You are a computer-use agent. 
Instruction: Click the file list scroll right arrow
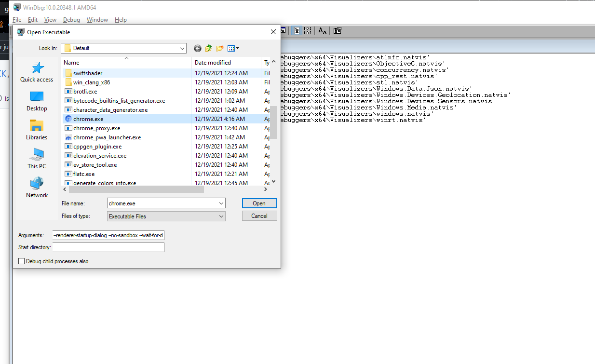tap(265, 189)
